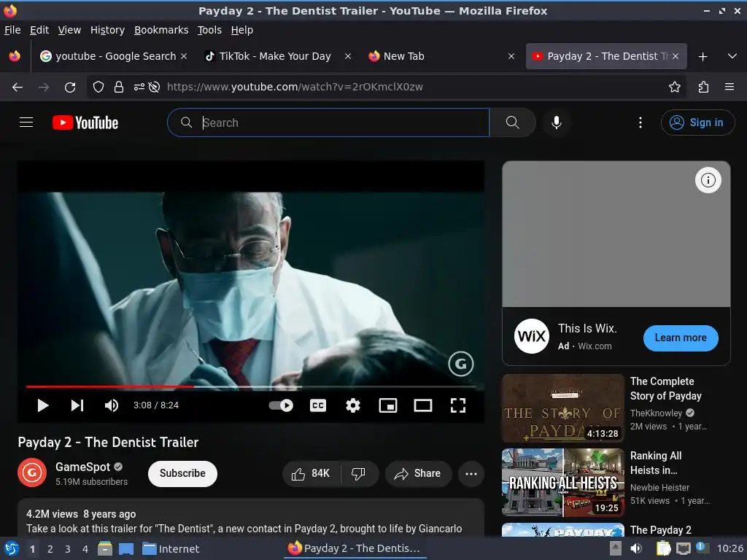Open the Tools menu
Image resolution: width=747 pixels, height=560 pixels.
209,29
